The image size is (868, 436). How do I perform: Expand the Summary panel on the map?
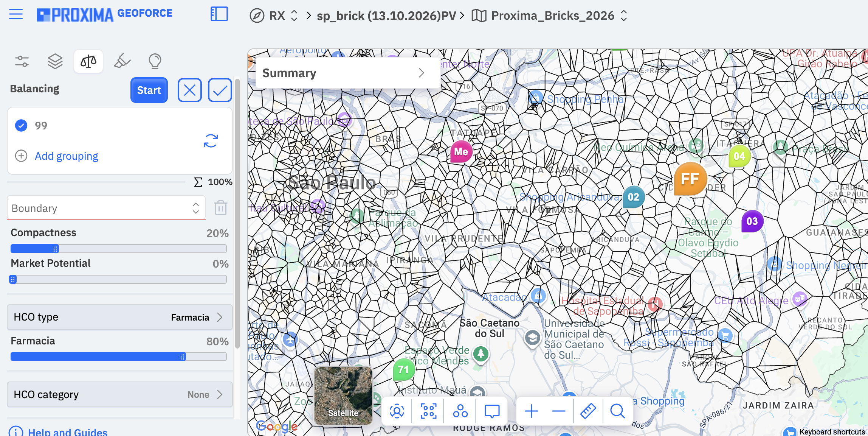[348, 73]
